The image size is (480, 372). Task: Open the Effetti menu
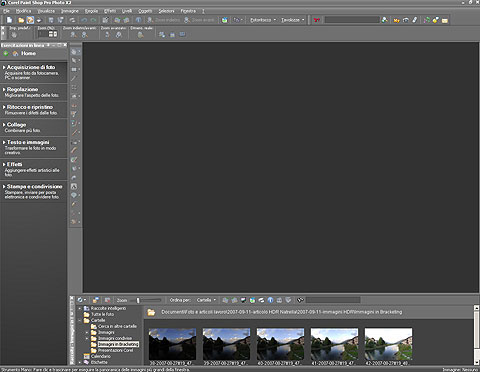(110, 11)
